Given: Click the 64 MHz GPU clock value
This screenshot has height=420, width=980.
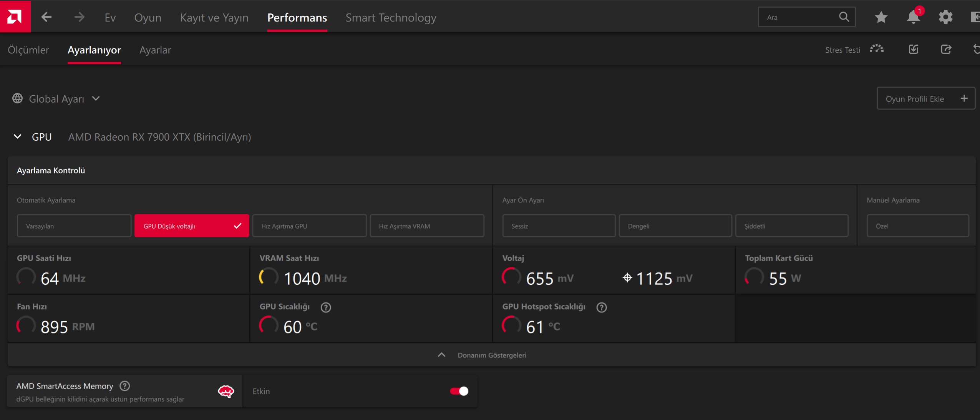Looking at the screenshot, I should coord(63,278).
